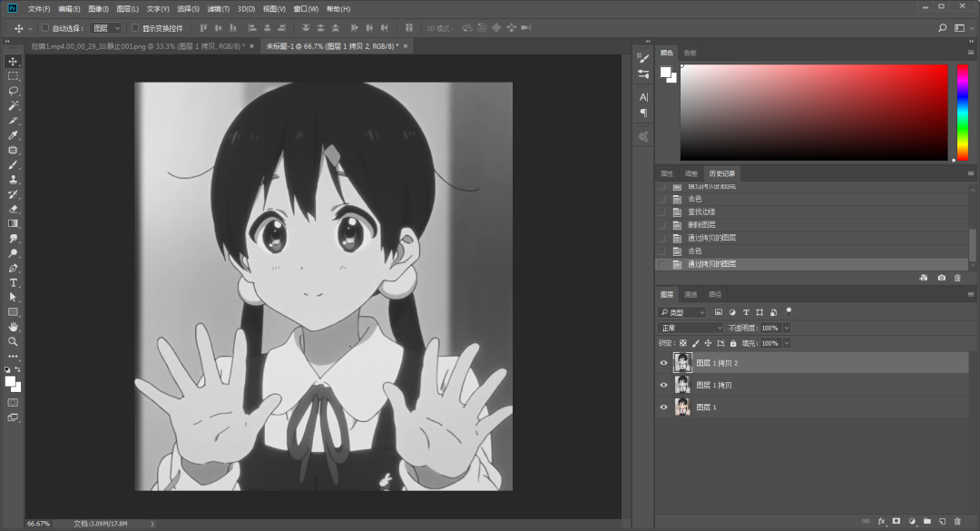Toggle lock all padlock icon
Image resolution: width=980 pixels, height=531 pixels.
(733, 343)
